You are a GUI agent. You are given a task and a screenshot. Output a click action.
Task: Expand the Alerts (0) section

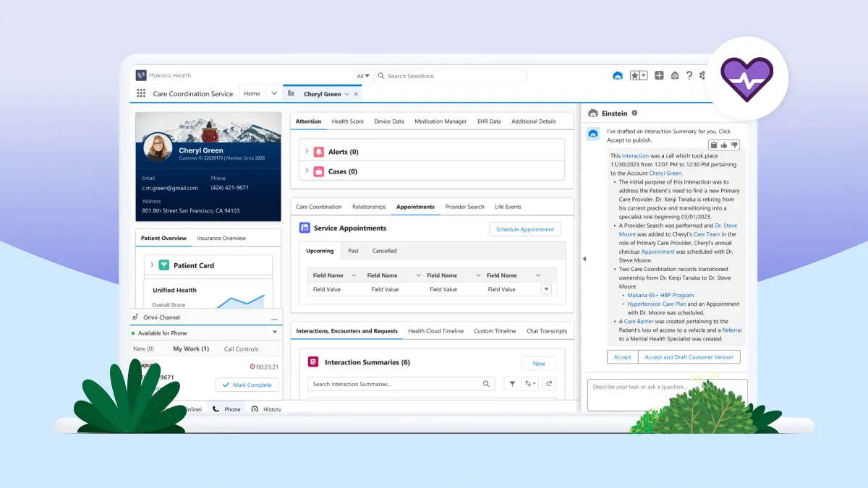pyautogui.click(x=307, y=152)
